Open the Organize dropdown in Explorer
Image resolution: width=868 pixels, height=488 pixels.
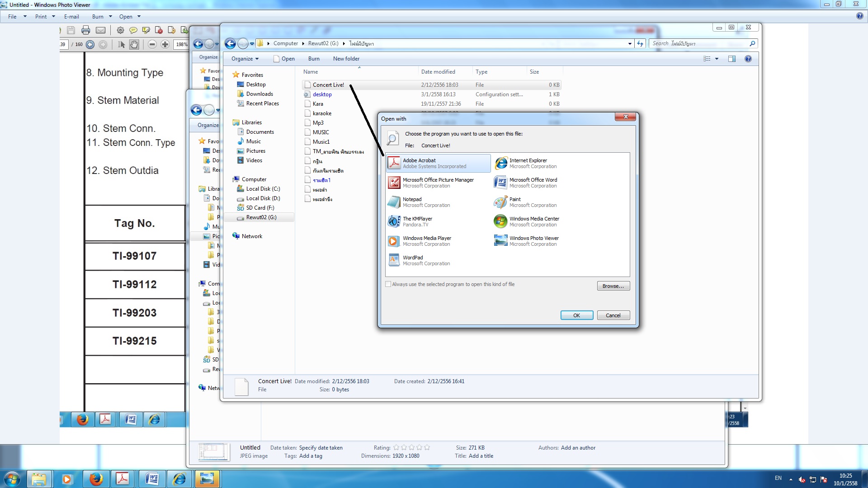(245, 59)
